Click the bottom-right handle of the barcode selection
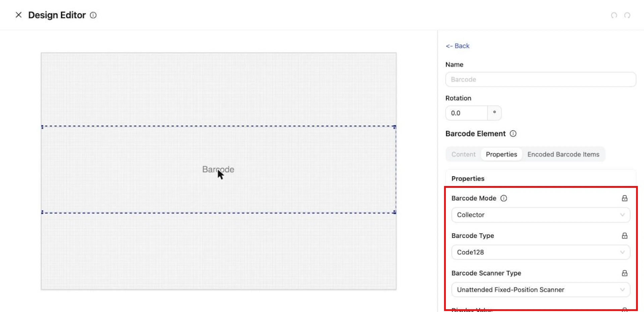The width and height of the screenshot is (644, 312). (395, 212)
